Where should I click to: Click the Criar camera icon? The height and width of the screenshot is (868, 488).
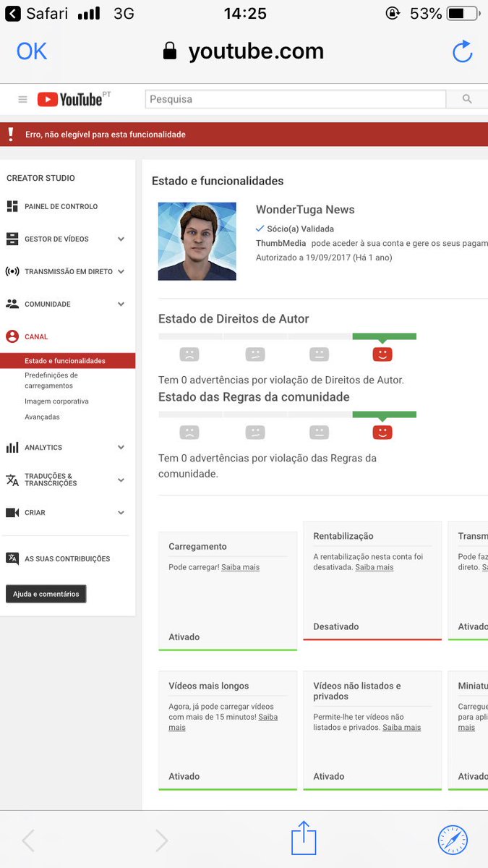(x=12, y=512)
